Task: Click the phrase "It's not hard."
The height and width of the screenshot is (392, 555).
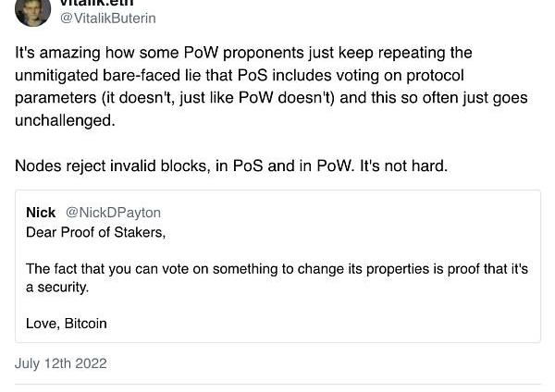Action: coord(403,165)
